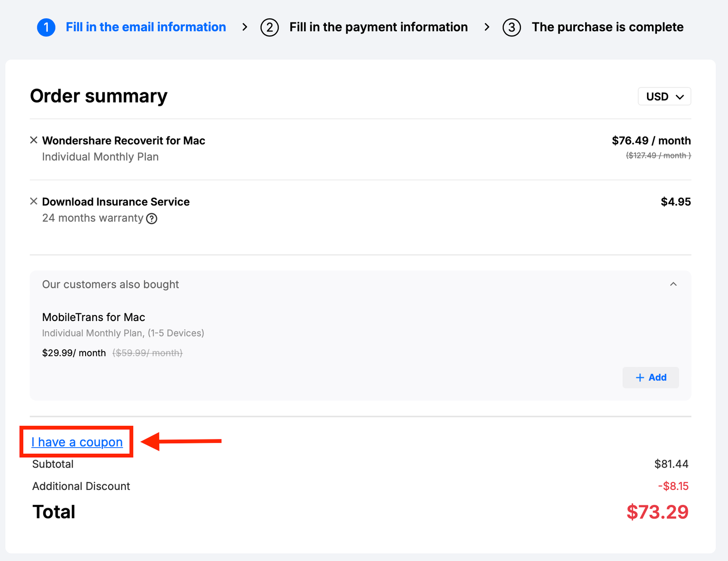Select Fill in the payment information step
Viewport: 728px width, 561px height.
(379, 27)
